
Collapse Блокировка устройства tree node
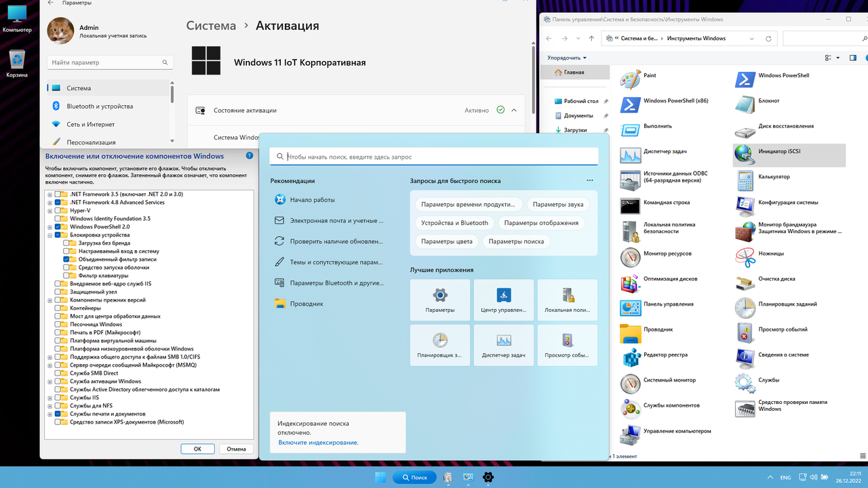click(x=50, y=235)
